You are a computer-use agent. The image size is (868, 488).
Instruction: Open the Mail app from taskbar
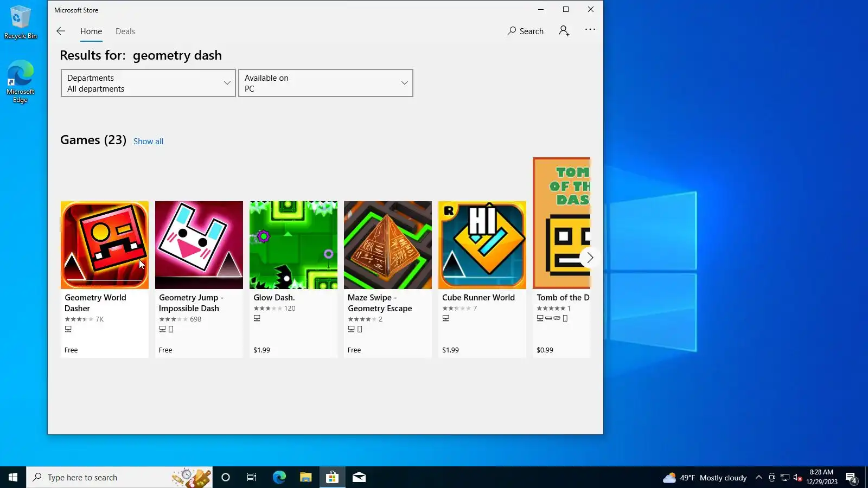click(359, 477)
